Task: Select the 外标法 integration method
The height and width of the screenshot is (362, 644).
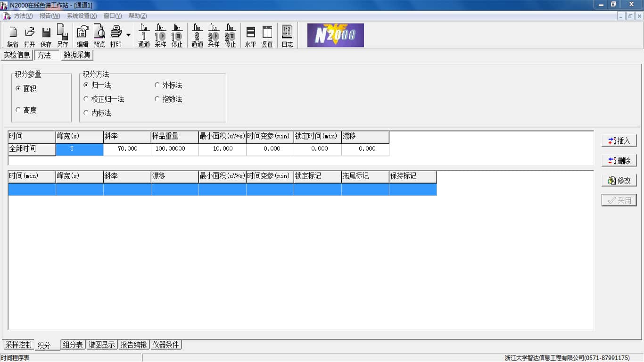Action: (157, 85)
